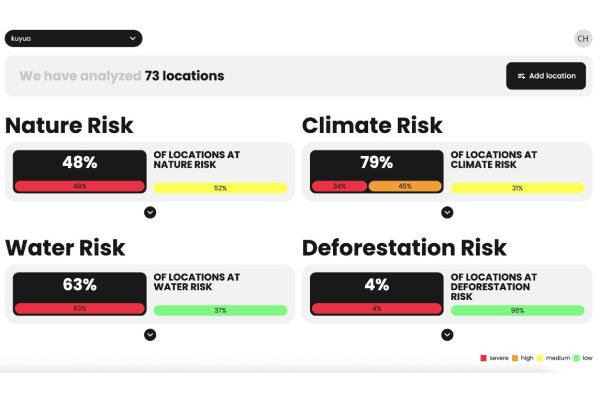600x400 pixels.
Task: Open the kuyua organization dropdown
Action: tap(71, 38)
